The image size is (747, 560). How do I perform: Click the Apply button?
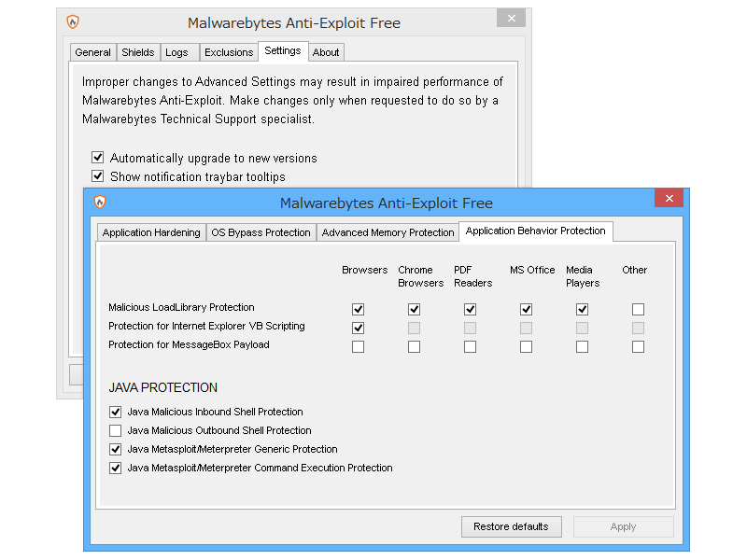pos(623,526)
